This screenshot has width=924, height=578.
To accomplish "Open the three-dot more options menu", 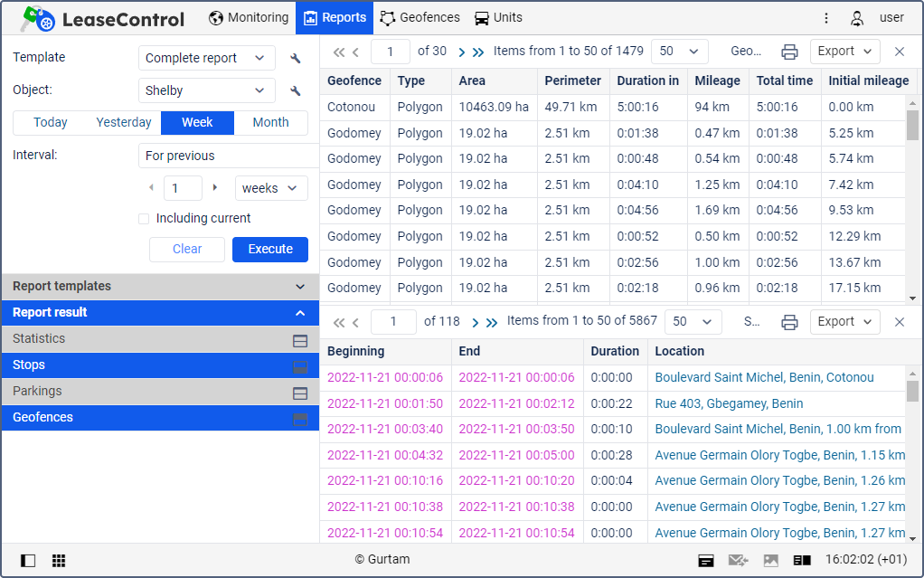I will pyautogui.click(x=826, y=18).
